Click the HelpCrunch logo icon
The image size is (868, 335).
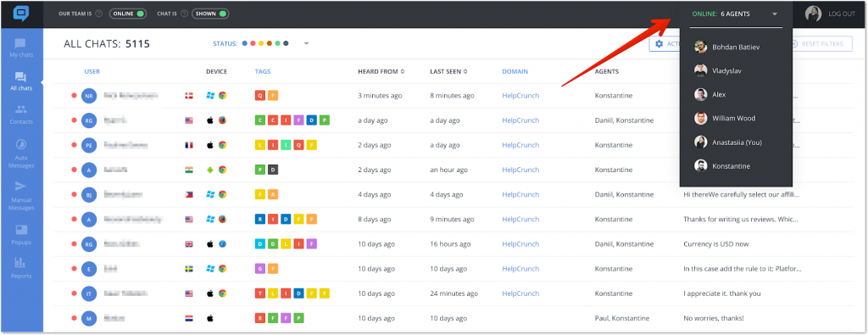pyautogui.click(x=21, y=13)
